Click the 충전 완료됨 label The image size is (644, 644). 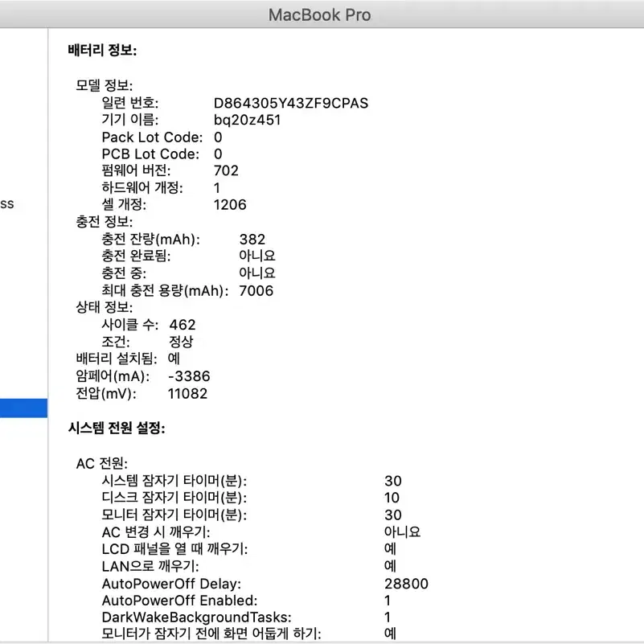click(136, 256)
